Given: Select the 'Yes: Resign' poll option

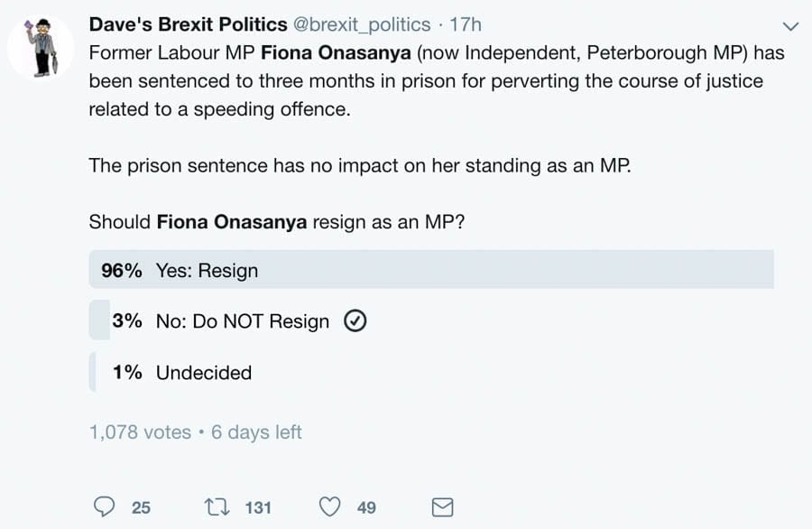Looking at the screenshot, I should tap(207, 271).
